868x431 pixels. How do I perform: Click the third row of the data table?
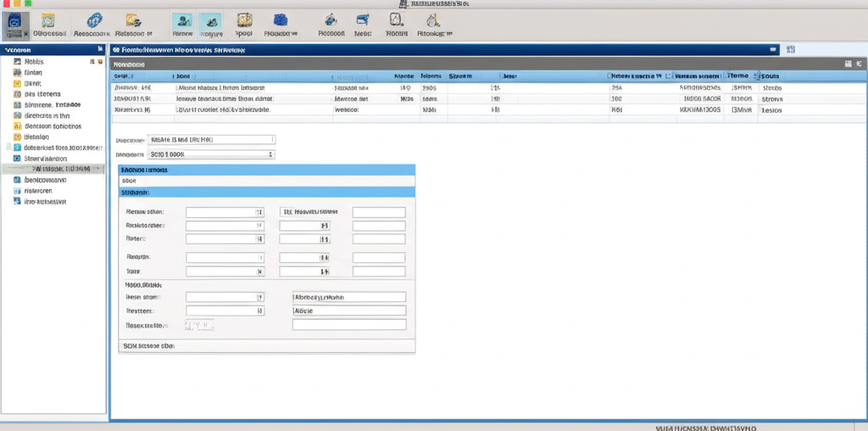pyautogui.click(x=489, y=109)
